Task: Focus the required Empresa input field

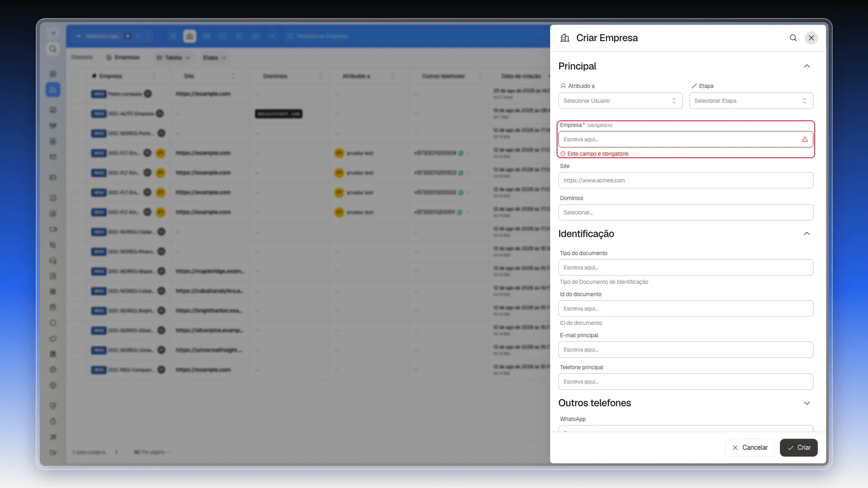Action: pyautogui.click(x=685, y=140)
